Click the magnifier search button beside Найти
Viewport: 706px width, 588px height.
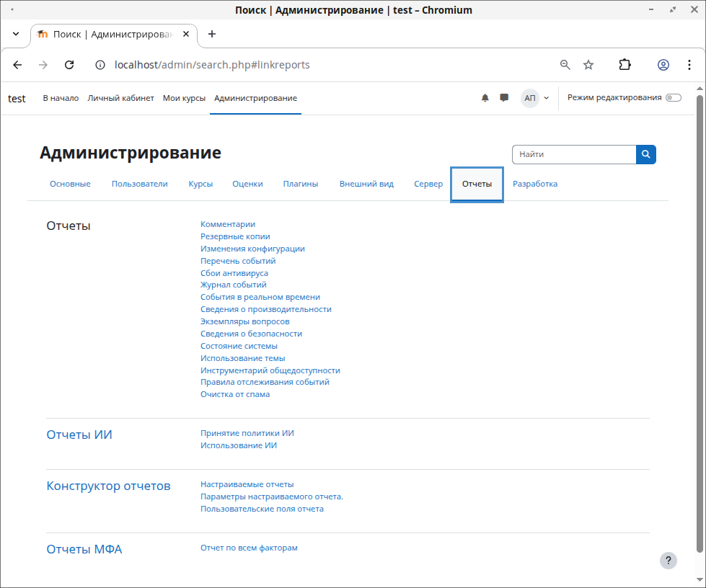point(645,154)
